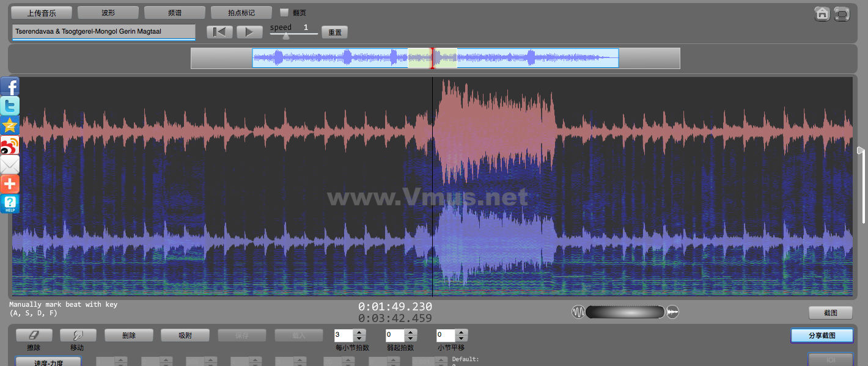Click the home icon button
The width and height of the screenshot is (868, 366).
pyautogui.click(x=822, y=13)
